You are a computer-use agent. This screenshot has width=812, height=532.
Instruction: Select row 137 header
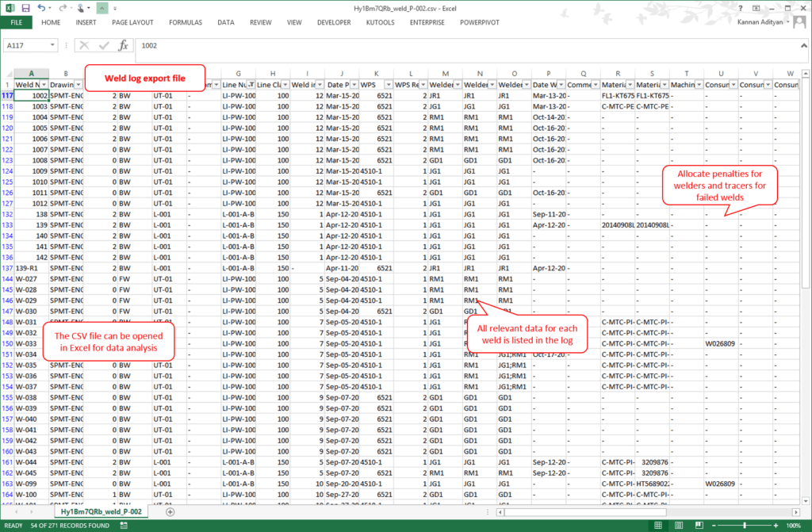[7, 268]
